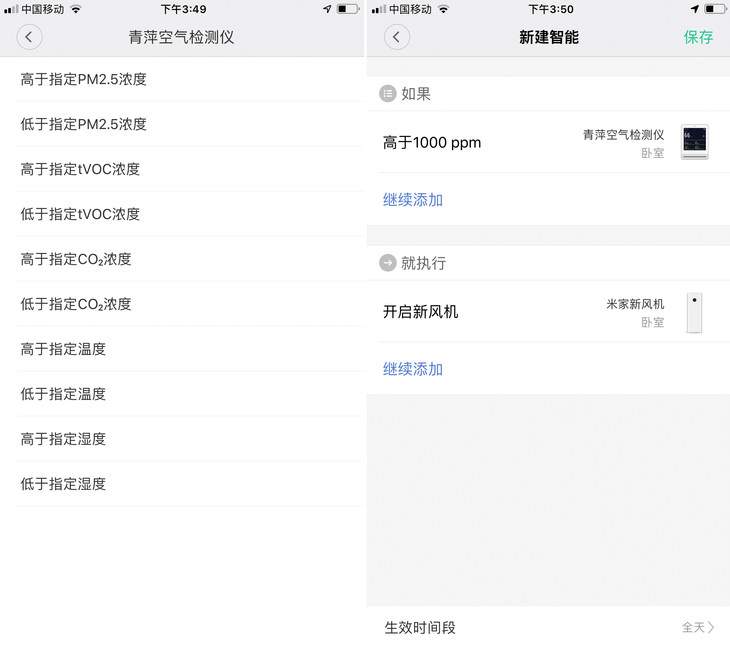
Task: Tap the 下午3:49 status bar time
Action: [x=183, y=9]
